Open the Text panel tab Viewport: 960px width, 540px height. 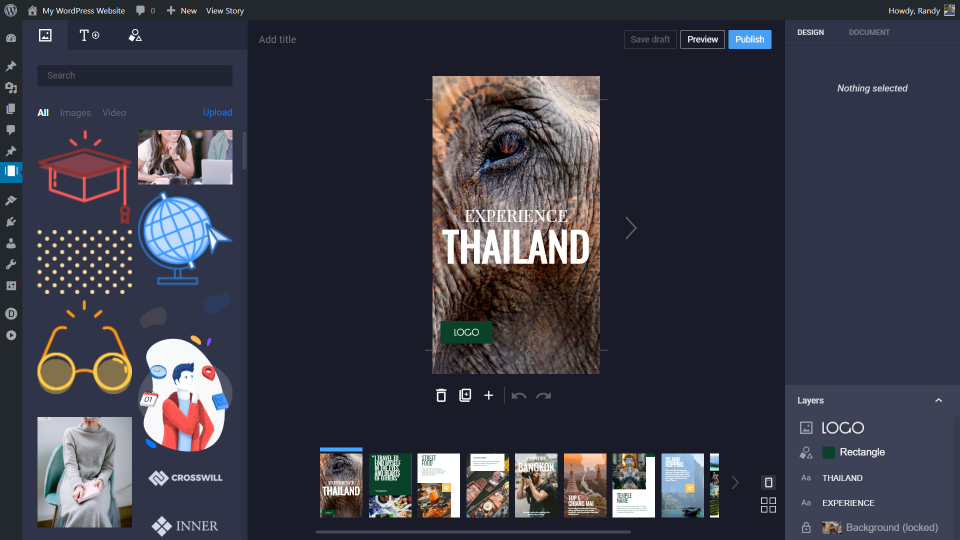[89, 35]
